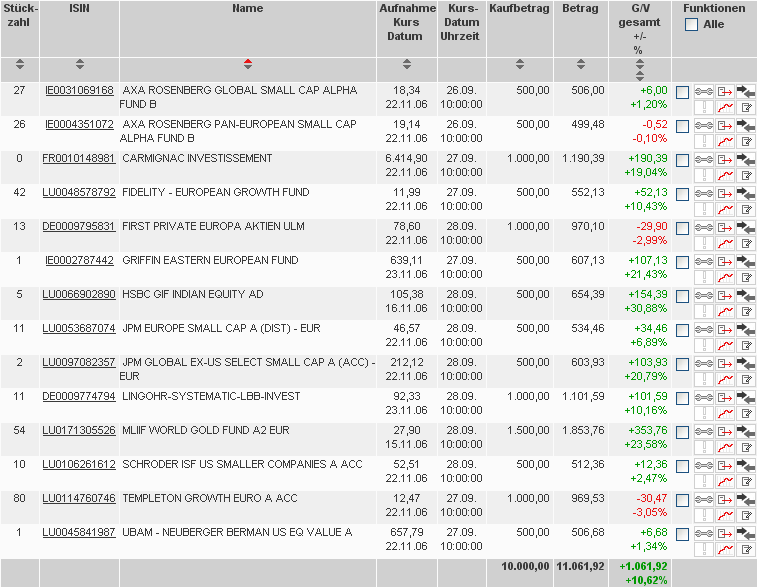Click note edit icon for AXA Rosenberg Global row
Viewport: 757px width, 587px height.
746,107
